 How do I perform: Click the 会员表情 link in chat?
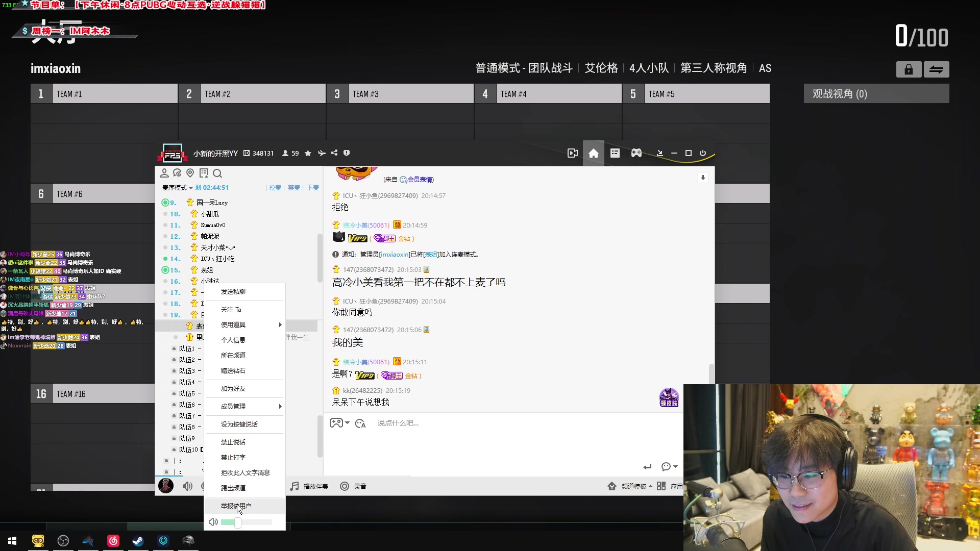[x=420, y=180]
